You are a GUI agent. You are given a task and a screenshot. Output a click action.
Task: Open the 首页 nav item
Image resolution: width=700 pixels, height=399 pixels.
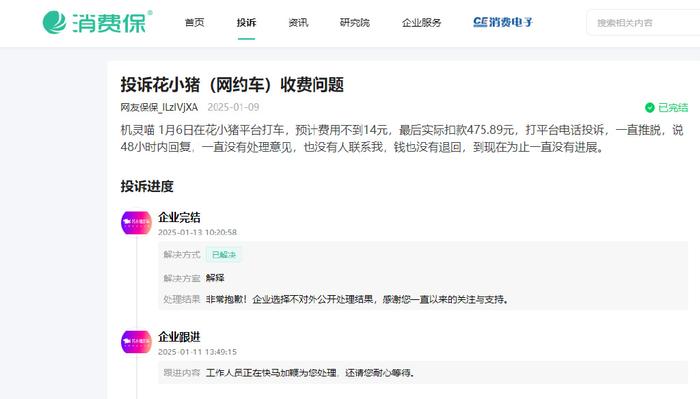coord(194,22)
